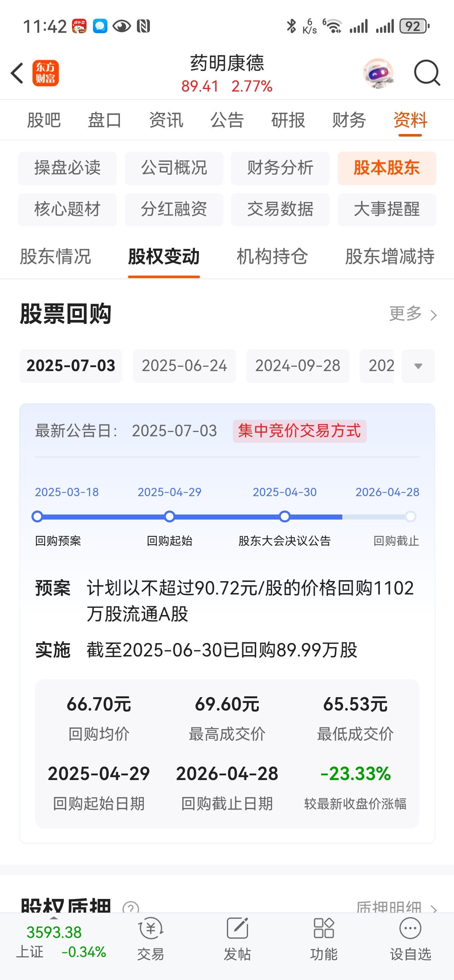454x980 pixels.
Task: Select buyback date 2024-09-28
Action: pos(298,366)
